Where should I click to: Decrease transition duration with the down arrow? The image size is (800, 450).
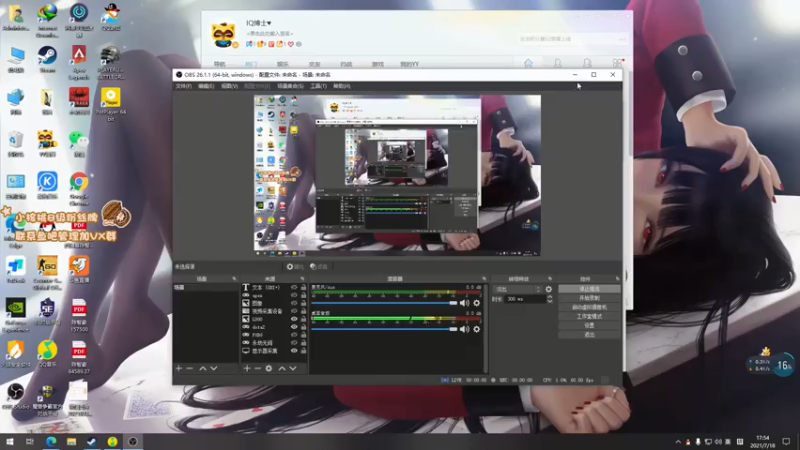pyautogui.click(x=549, y=302)
